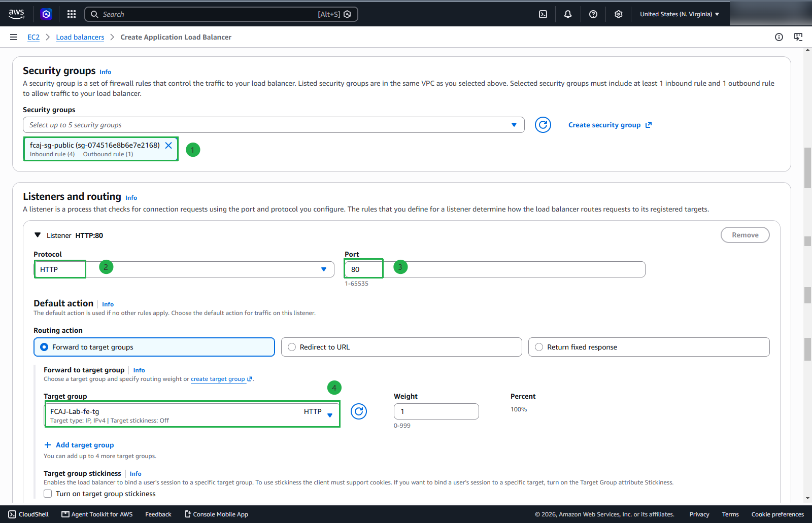Open create target group link
The image size is (812, 523).
click(x=221, y=379)
